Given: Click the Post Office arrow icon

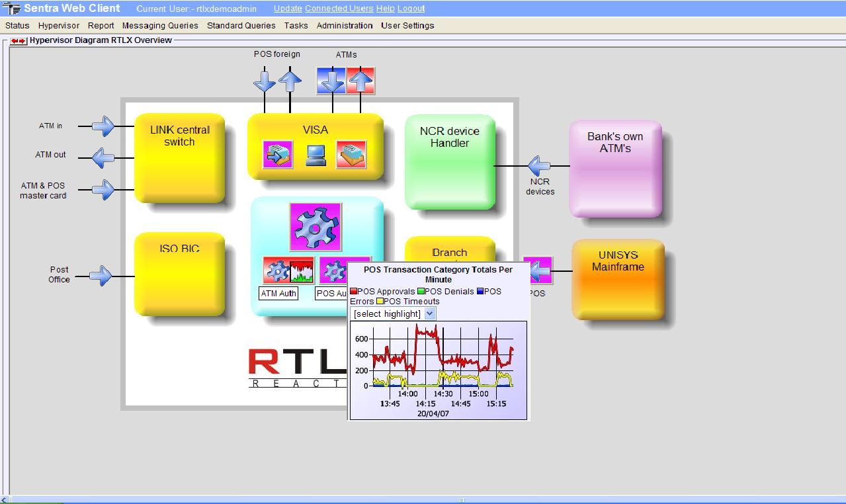Looking at the screenshot, I should [x=101, y=275].
